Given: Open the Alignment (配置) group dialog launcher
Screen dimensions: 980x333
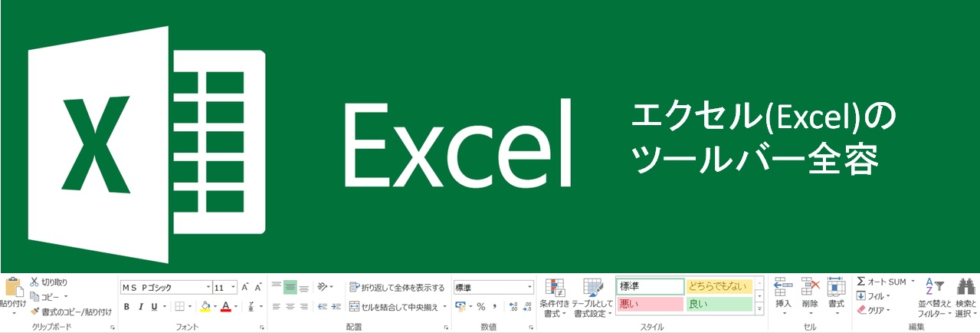Looking at the screenshot, I should tap(447, 327).
